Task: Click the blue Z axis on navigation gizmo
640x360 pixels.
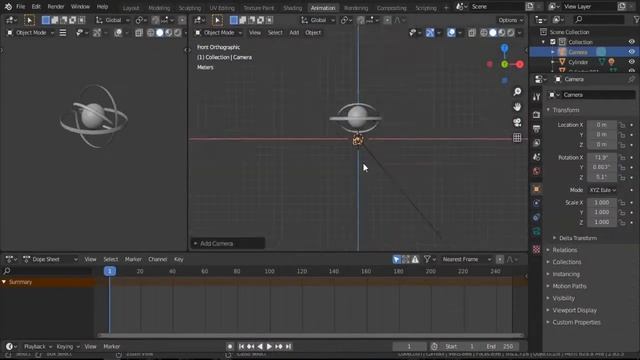Action: 504,49
